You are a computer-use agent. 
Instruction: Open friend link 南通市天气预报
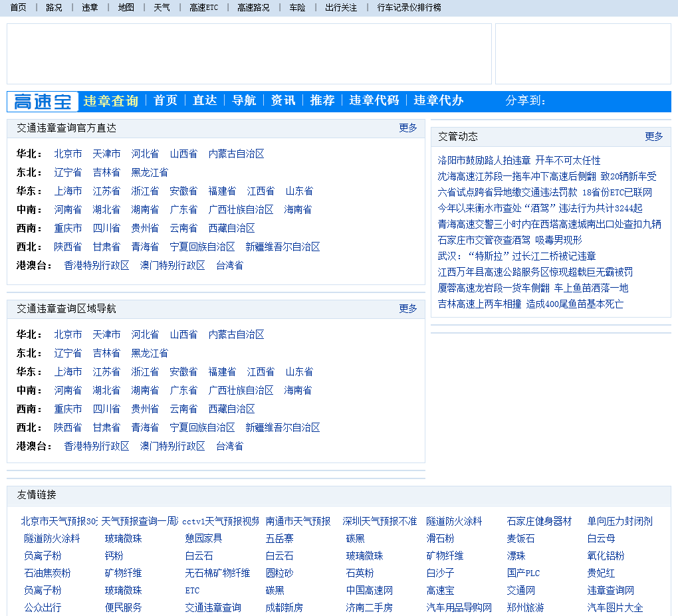point(298,522)
